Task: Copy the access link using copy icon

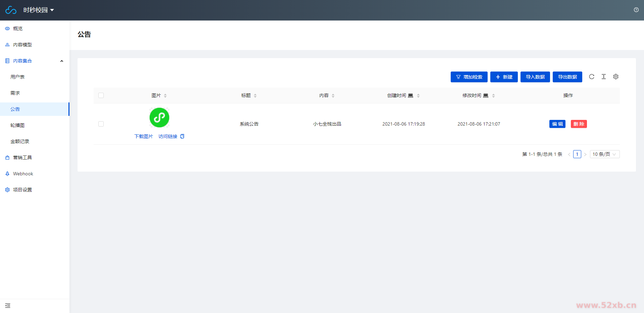Action: pos(182,136)
